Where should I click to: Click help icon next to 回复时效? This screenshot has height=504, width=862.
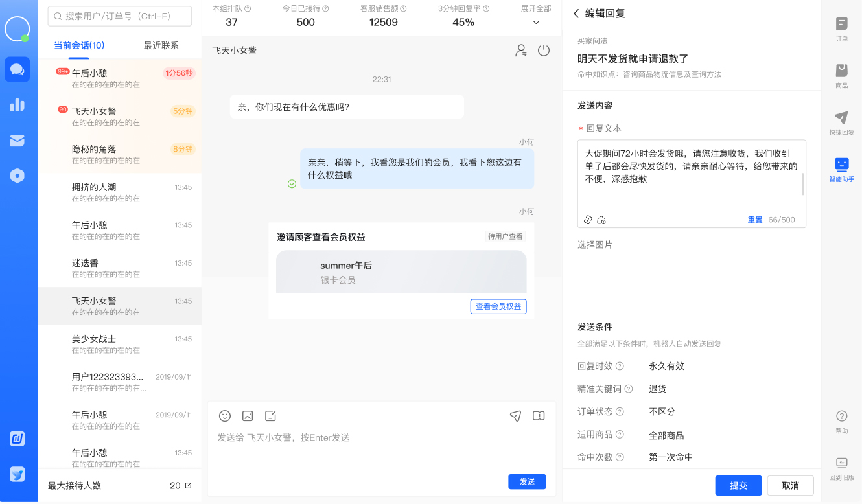pyautogui.click(x=620, y=366)
